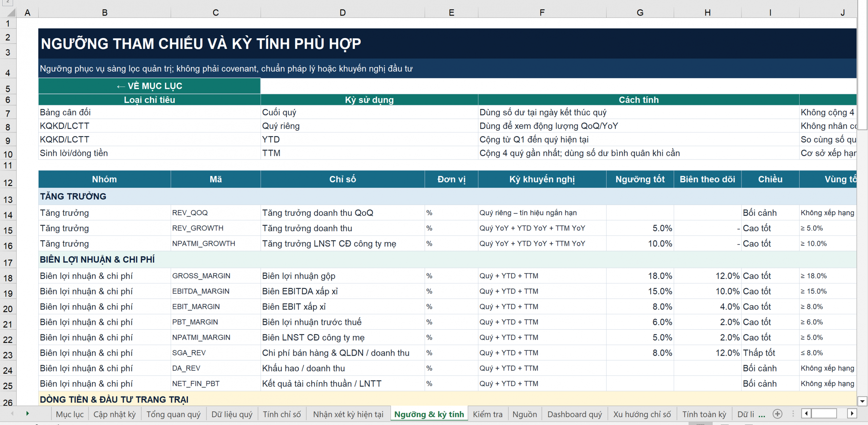Screen dimensions: 868x425
Task: Open the Dashboard quý sheet tab
Action: click(574, 414)
